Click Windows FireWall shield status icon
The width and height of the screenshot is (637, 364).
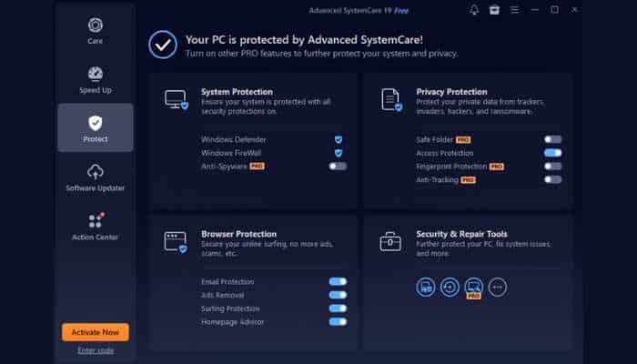click(x=338, y=153)
